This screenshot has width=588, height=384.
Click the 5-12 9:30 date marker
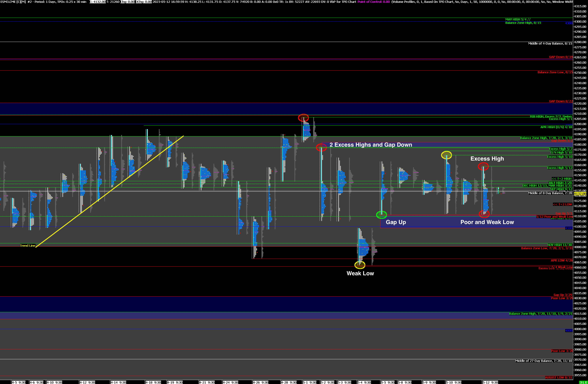tap(490, 382)
